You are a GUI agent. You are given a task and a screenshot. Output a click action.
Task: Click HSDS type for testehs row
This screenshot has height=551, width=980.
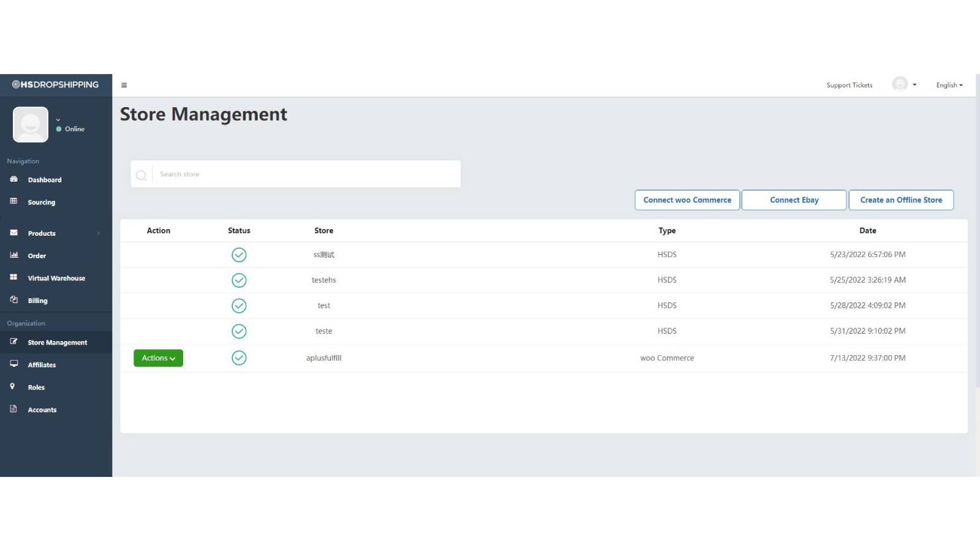pyautogui.click(x=667, y=280)
